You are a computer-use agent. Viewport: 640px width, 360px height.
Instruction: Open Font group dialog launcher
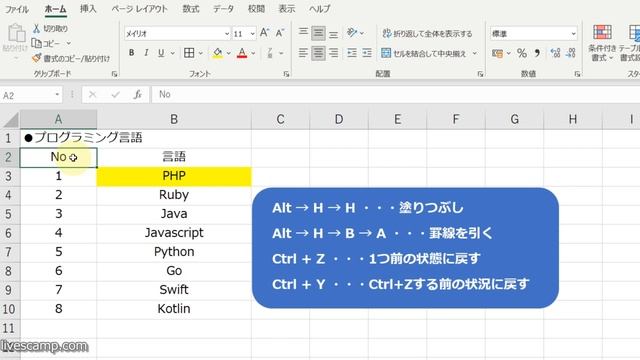pos(286,74)
